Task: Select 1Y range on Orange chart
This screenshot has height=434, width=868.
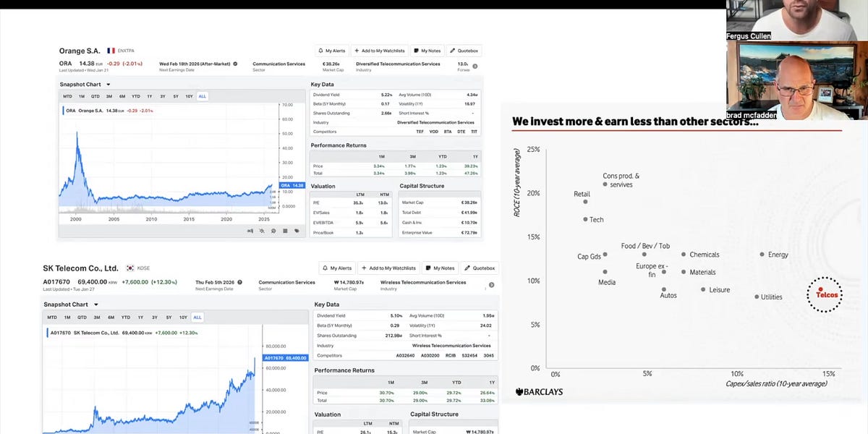Action: (150, 96)
